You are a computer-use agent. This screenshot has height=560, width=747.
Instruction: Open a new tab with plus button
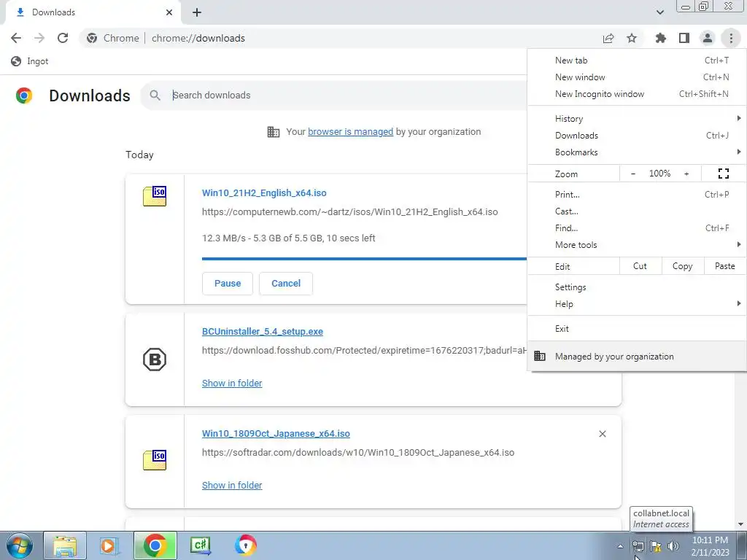[197, 12]
